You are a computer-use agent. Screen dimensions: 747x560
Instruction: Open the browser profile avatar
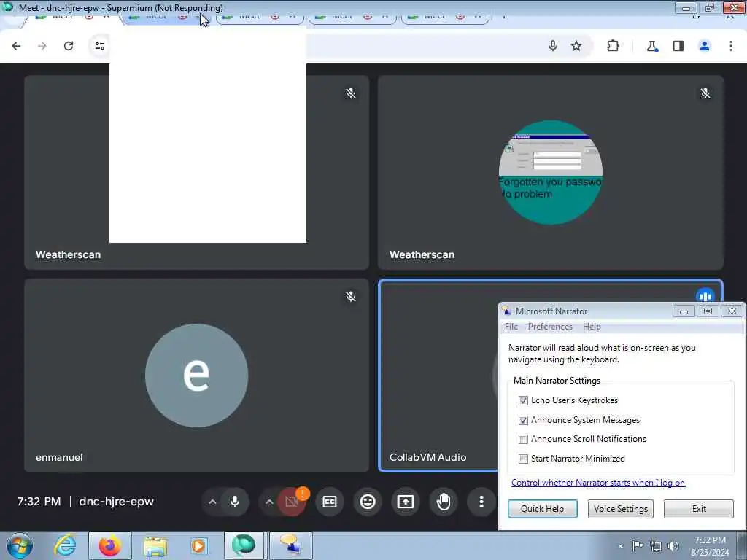705,46
